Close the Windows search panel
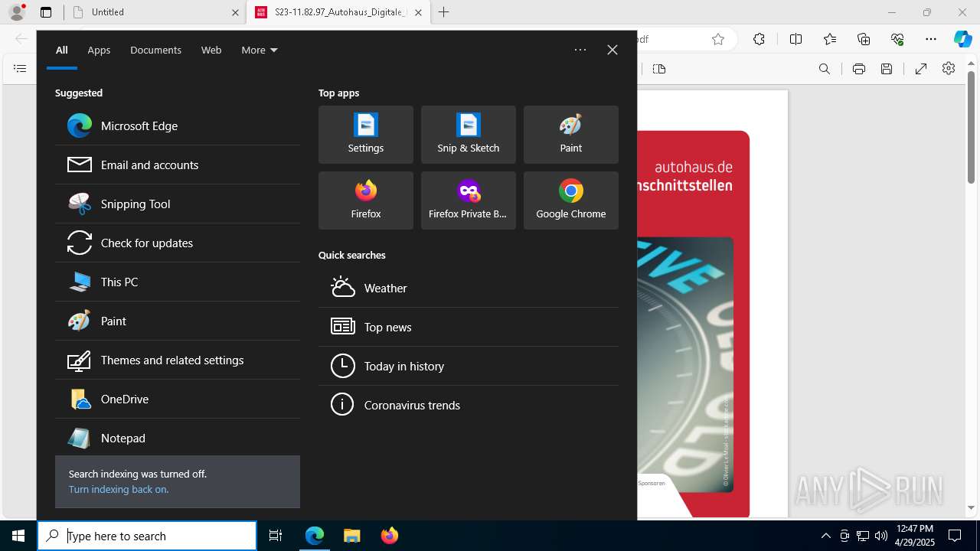The height and width of the screenshot is (551, 980). (612, 50)
